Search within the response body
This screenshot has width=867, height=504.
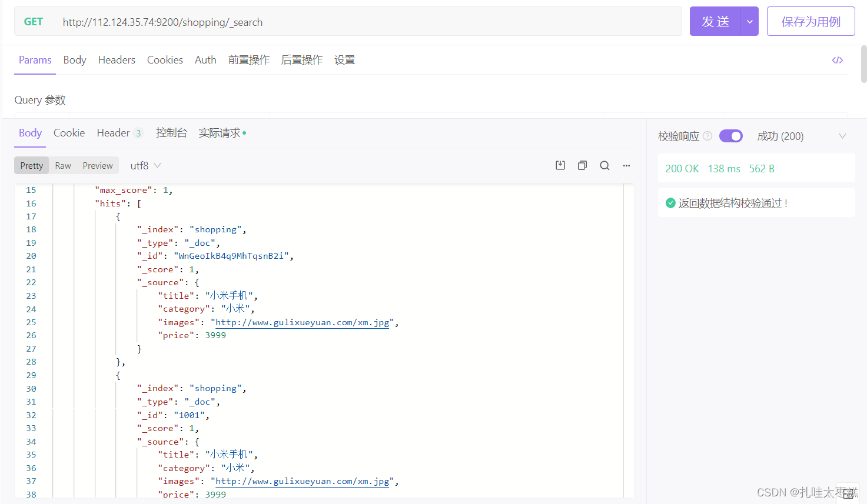[604, 165]
